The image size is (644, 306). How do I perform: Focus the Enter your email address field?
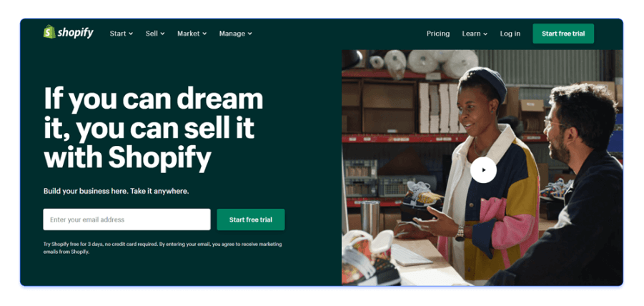(127, 219)
